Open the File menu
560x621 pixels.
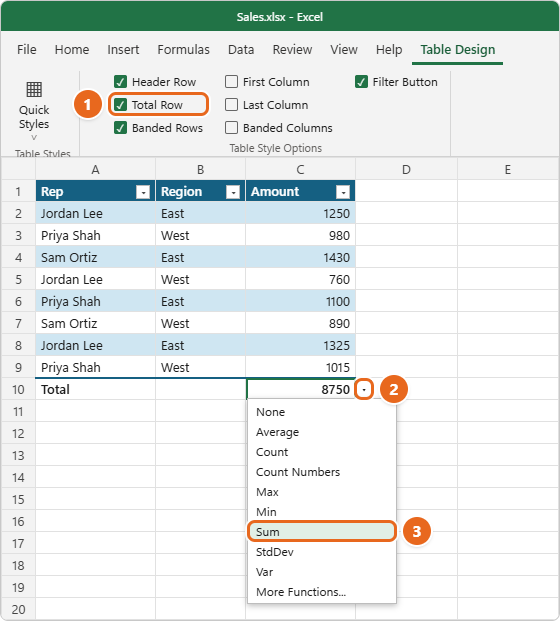click(x=27, y=50)
